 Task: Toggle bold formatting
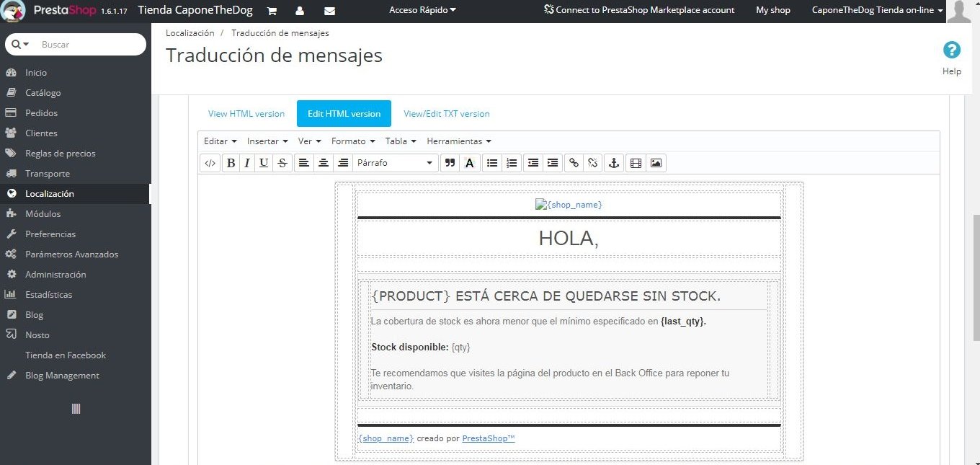point(231,163)
